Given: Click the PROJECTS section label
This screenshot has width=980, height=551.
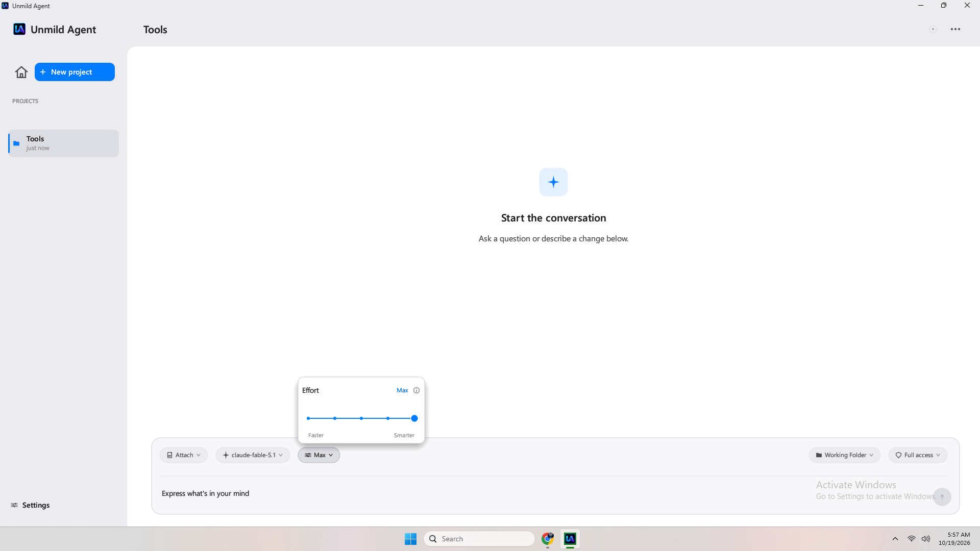Looking at the screenshot, I should (25, 101).
